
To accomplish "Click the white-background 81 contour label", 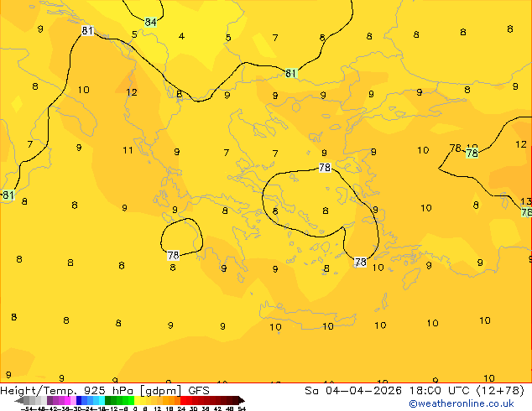I will click(x=87, y=30).
